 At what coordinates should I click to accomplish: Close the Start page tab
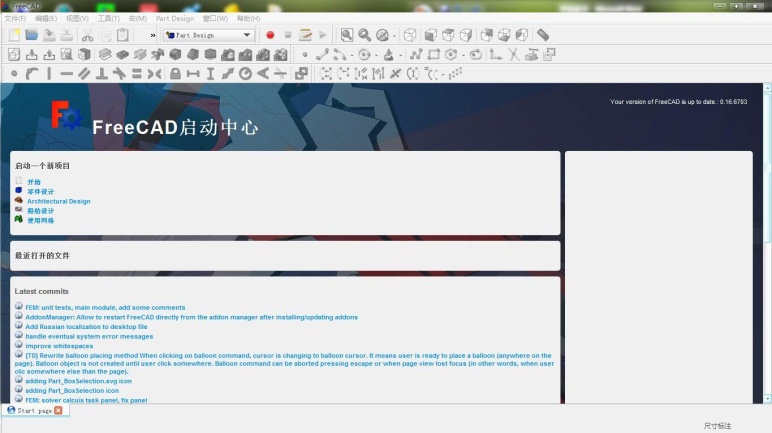point(58,410)
